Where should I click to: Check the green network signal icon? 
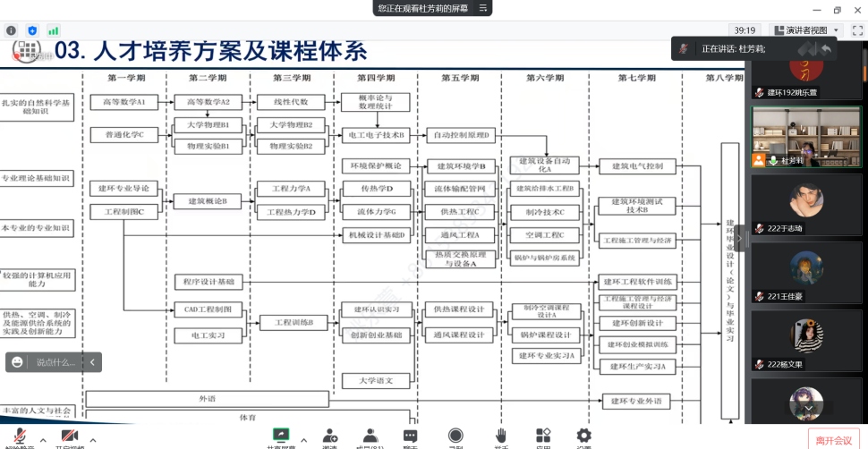click(54, 30)
